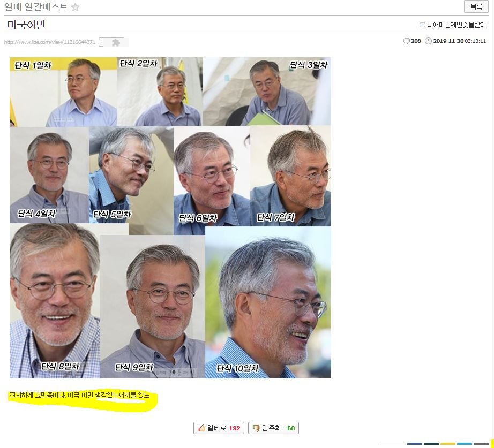The width and height of the screenshot is (494, 448).
Task: Click the exclamation mark icon beside the URL
Action: [x=102, y=41]
